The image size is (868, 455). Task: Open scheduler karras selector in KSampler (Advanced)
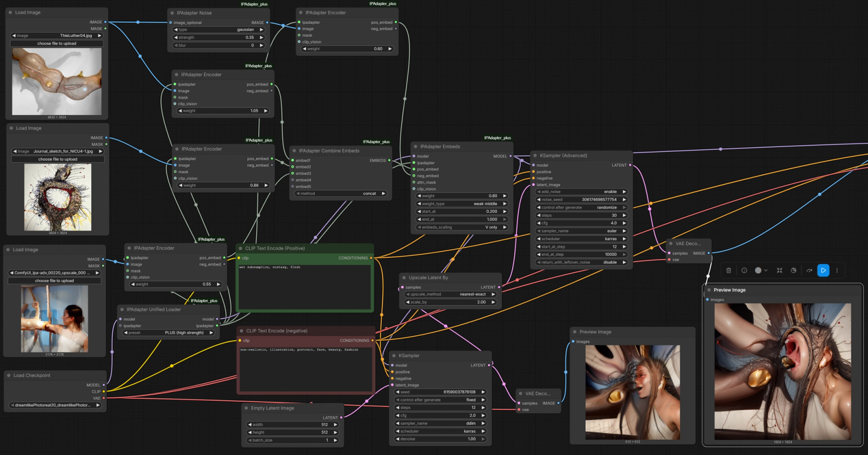pos(582,239)
